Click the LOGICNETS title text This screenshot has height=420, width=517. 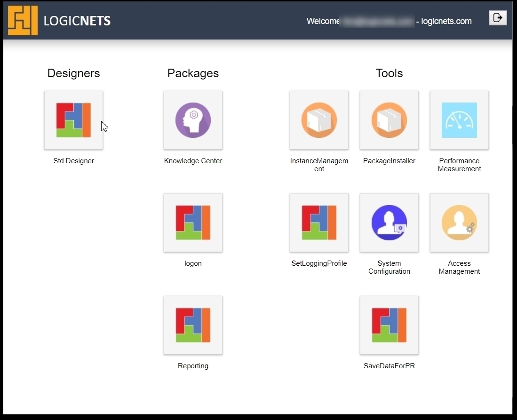pos(77,21)
